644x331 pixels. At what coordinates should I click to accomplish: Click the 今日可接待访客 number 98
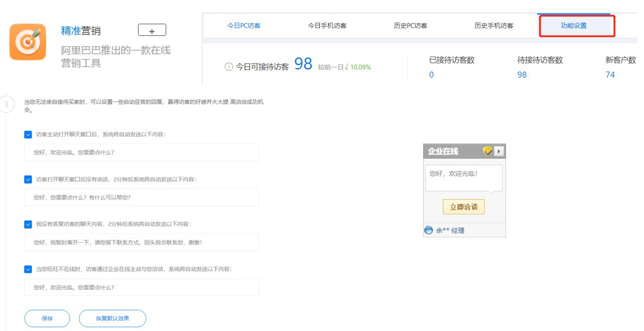(303, 64)
